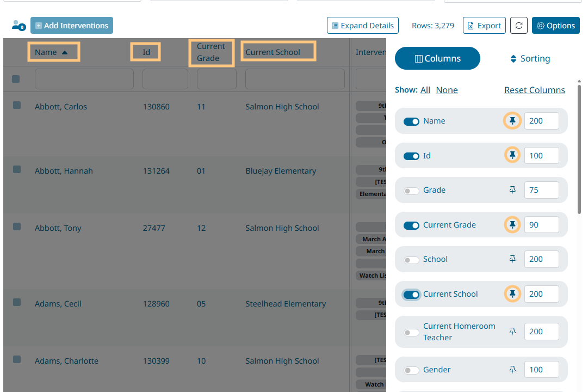The height and width of the screenshot is (392, 588).
Task: Pin the School column
Action: [512, 259]
